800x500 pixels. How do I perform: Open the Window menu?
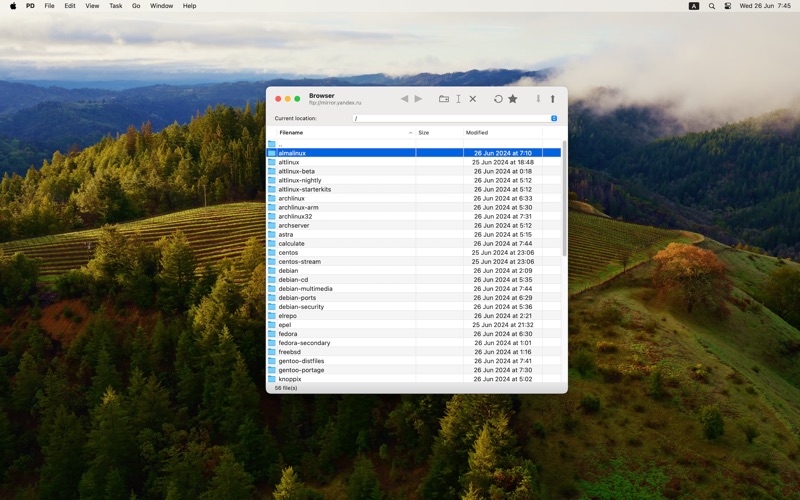161,6
